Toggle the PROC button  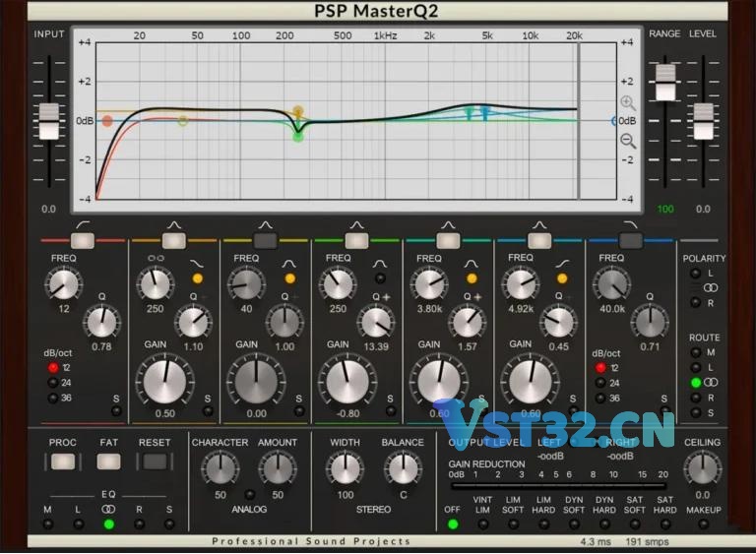[63, 462]
